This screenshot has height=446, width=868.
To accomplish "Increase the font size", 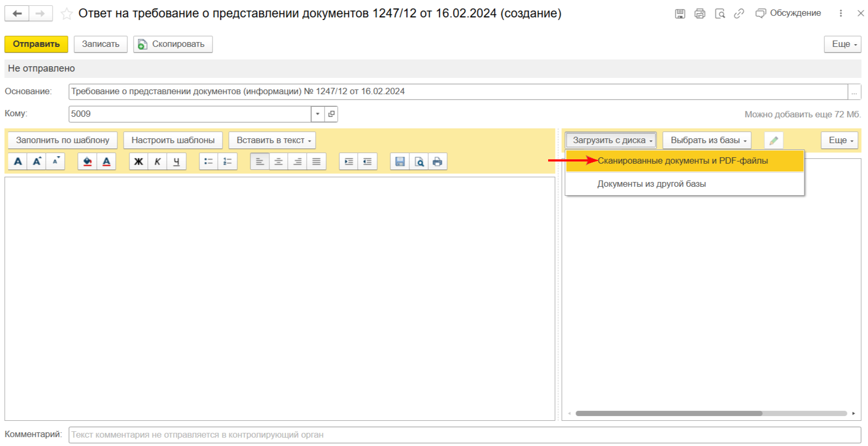I will point(37,161).
